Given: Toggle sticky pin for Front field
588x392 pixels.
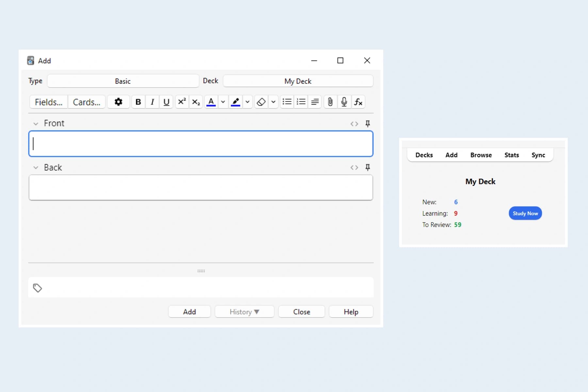Looking at the screenshot, I should coord(367,123).
